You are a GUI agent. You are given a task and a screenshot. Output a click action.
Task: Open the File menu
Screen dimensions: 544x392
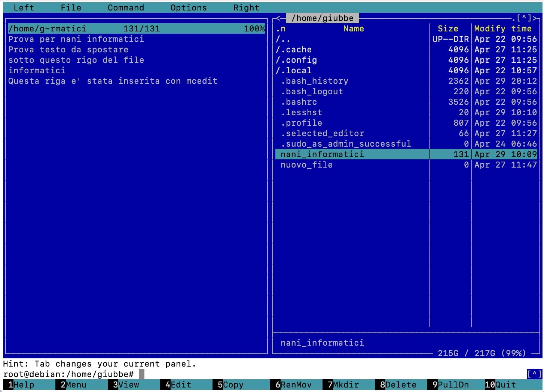[x=71, y=7]
